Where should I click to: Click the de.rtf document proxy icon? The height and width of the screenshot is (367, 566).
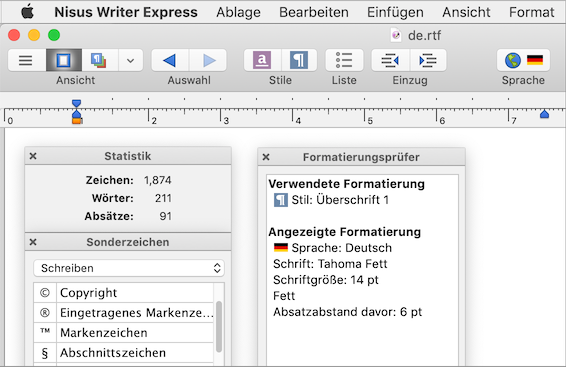tap(396, 35)
